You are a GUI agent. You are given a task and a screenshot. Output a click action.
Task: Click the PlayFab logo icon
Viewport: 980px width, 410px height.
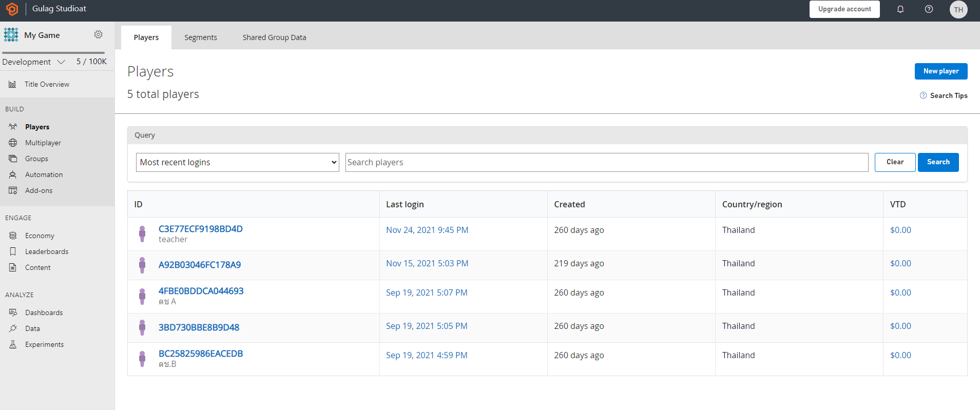[x=12, y=9]
